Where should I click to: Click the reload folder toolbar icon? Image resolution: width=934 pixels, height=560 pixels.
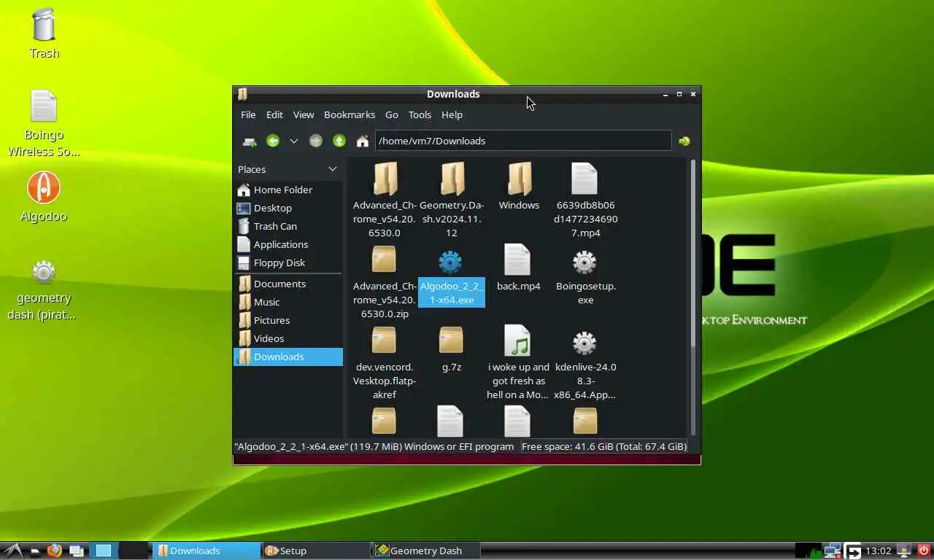(x=315, y=141)
